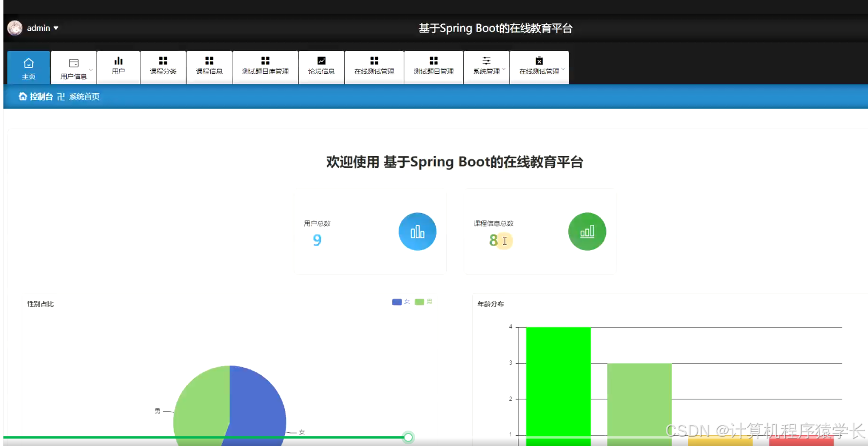
Task: Click the user count value 9
Action: [317, 240]
